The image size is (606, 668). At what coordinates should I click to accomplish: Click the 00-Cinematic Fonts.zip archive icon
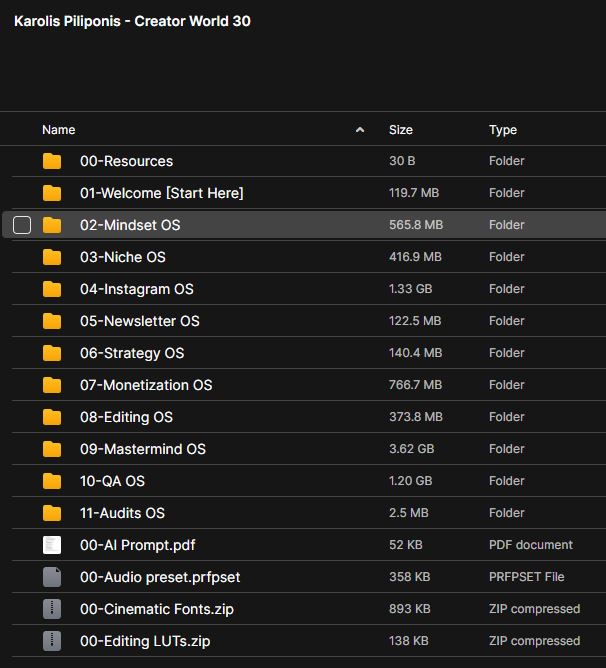52,609
